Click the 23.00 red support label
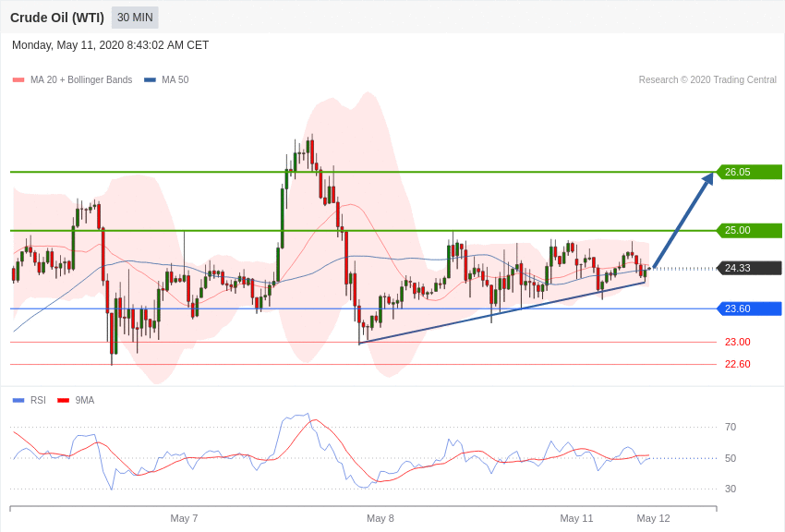 tap(738, 342)
